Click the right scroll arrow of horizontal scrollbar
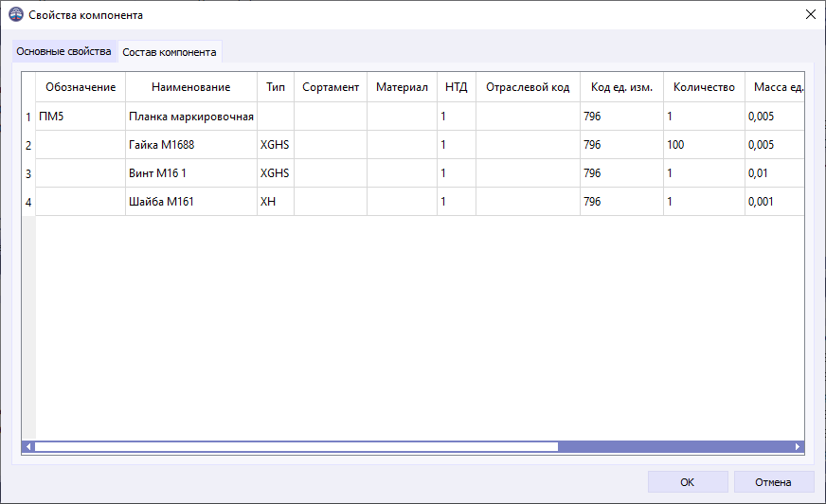 click(x=798, y=446)
